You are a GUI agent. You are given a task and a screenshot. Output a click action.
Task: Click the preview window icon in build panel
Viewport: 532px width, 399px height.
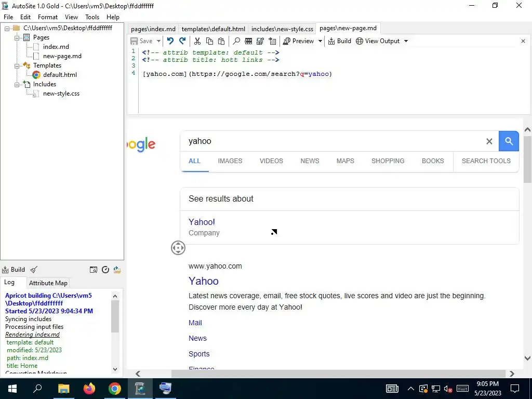tap(94, 270)
